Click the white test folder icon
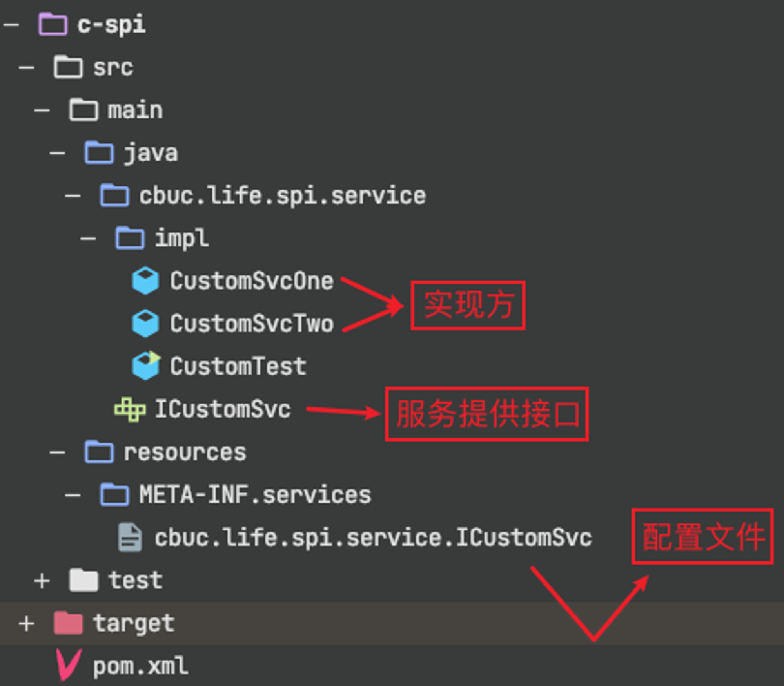The height and width of the screenshot is (686, 784). (x=83, y=580)
